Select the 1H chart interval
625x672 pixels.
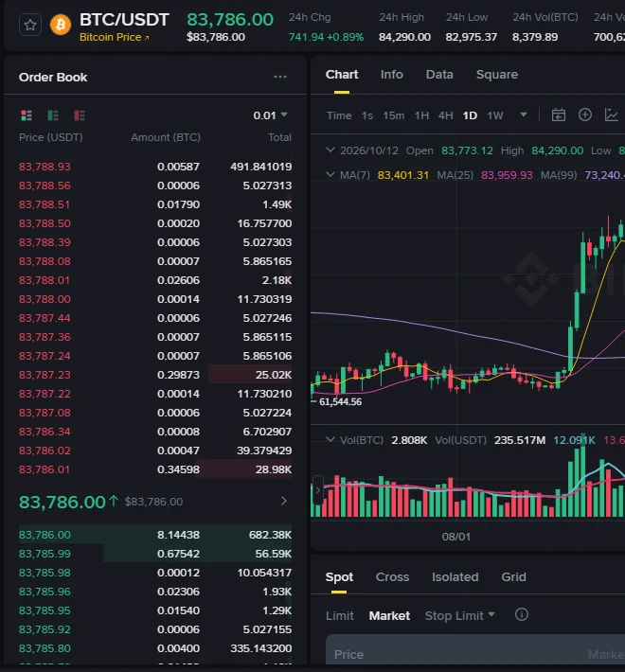[x=421, y=115]
